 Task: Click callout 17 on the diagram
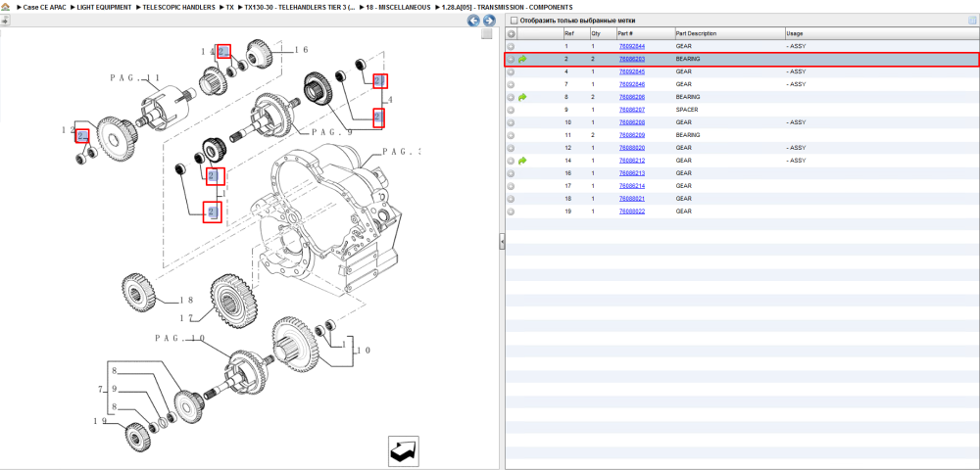[x=186, y=318]
